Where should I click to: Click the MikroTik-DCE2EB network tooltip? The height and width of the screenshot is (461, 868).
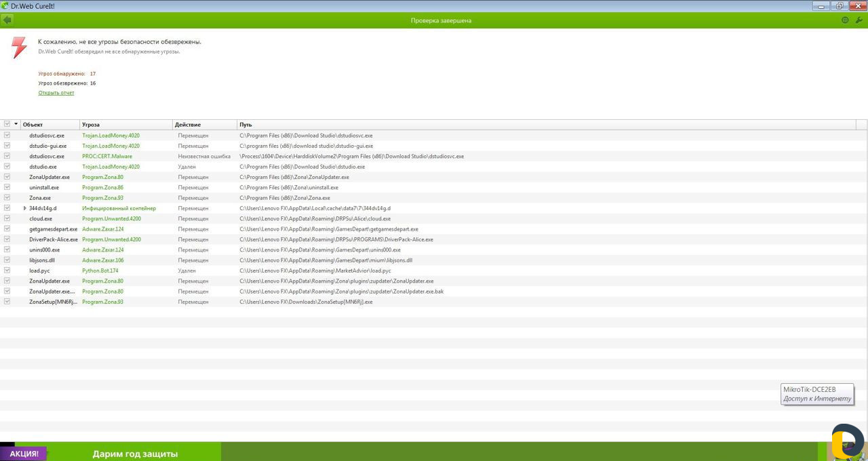point(817,394)
